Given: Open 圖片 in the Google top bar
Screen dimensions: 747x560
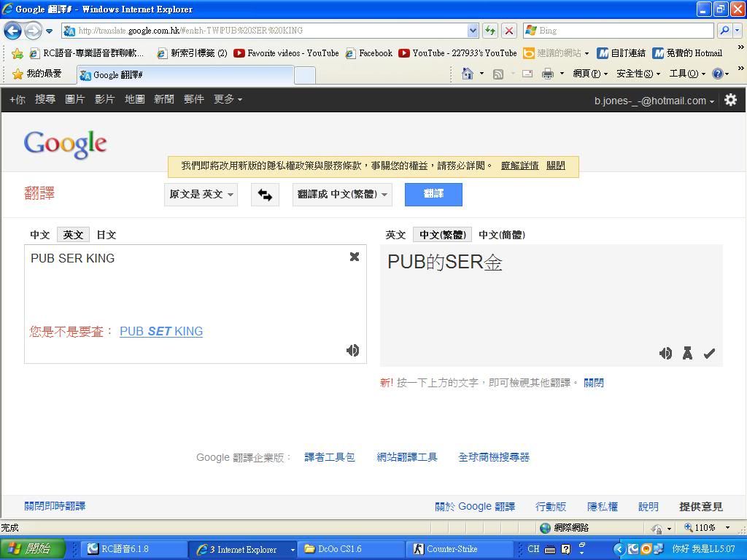Looking at the screenshot, I should click(75, 99).
